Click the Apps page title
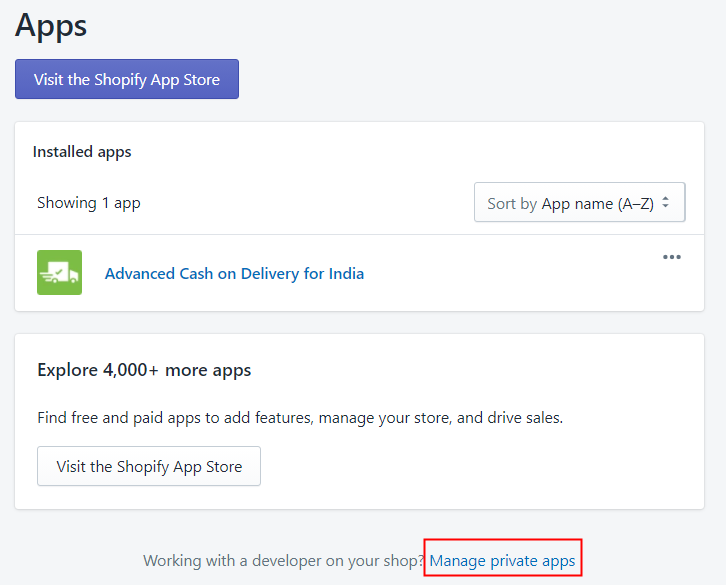Screen dimensions: 726x585 point(51,26)
